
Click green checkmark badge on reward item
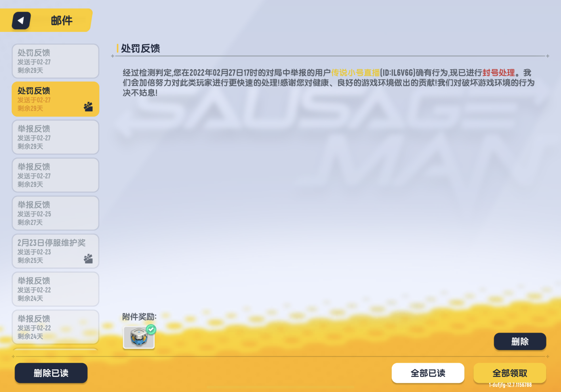151,329
